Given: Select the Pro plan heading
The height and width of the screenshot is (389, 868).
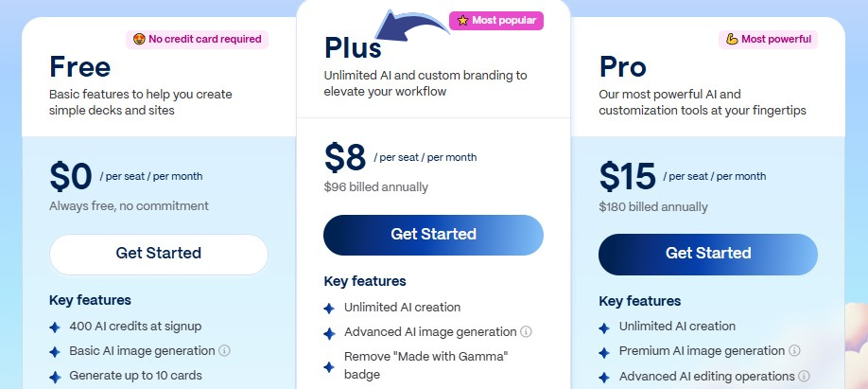Looking at the screenshot, I should click(x=622, y=66).
